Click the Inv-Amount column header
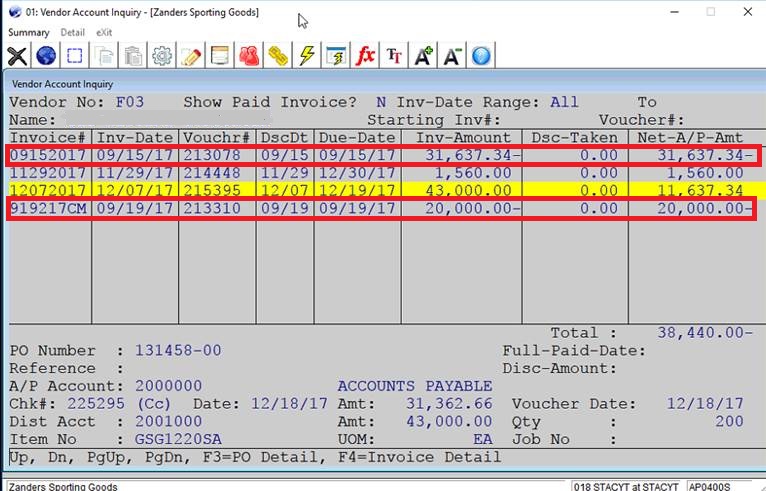 click(x=463, y=138)
